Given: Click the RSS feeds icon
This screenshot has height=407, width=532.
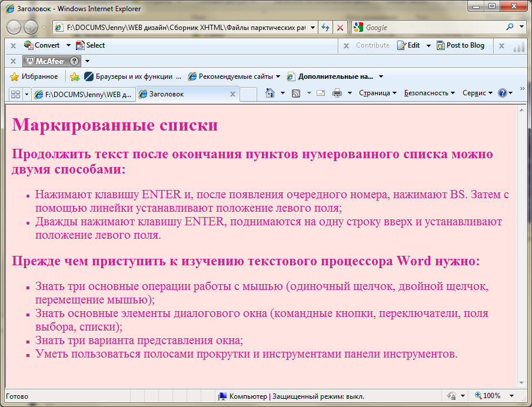Looking at the screenshot, I should tap(297, 93).
